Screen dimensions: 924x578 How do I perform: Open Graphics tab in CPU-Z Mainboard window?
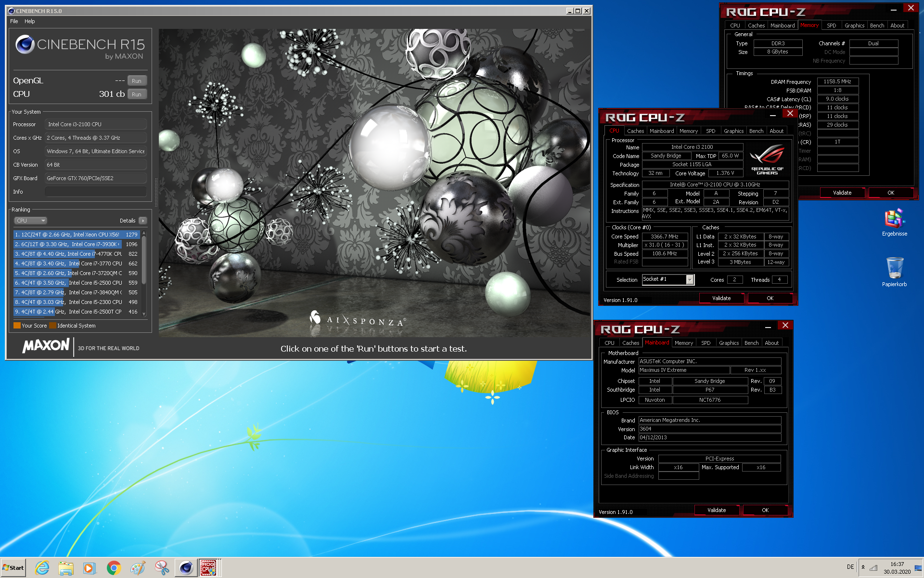point(729,343)
